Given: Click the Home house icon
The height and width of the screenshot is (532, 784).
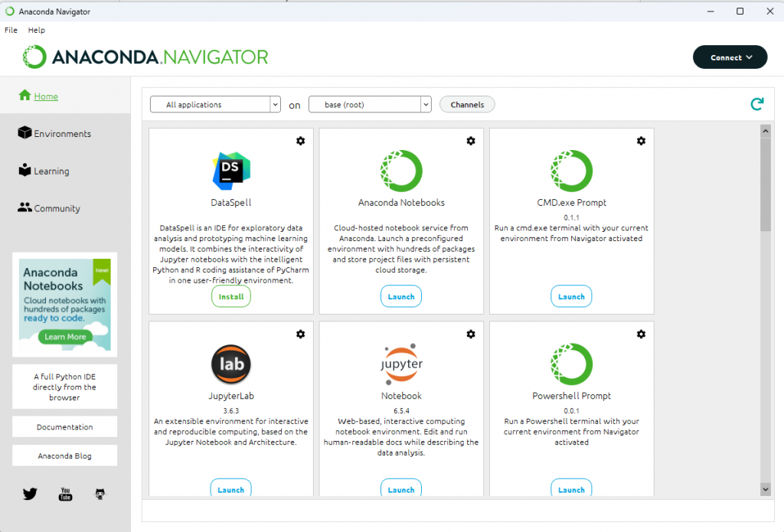Looking at the screenshot, I should [x=25, y=95].
